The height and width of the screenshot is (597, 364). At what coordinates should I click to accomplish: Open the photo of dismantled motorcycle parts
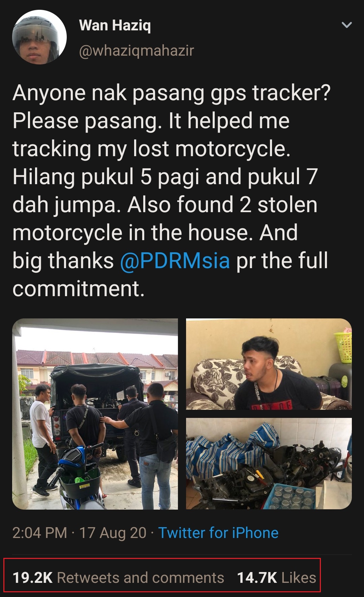269,464
